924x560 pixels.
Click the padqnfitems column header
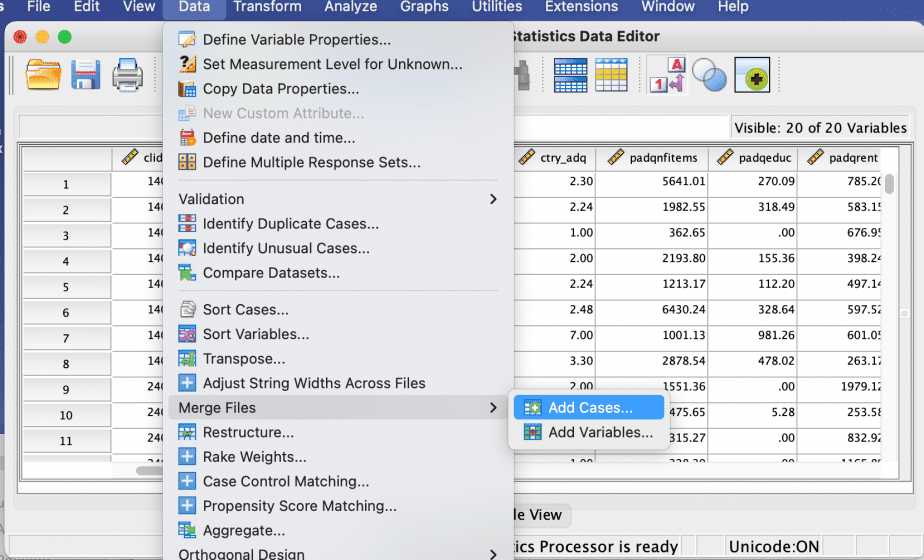point(652,158)
